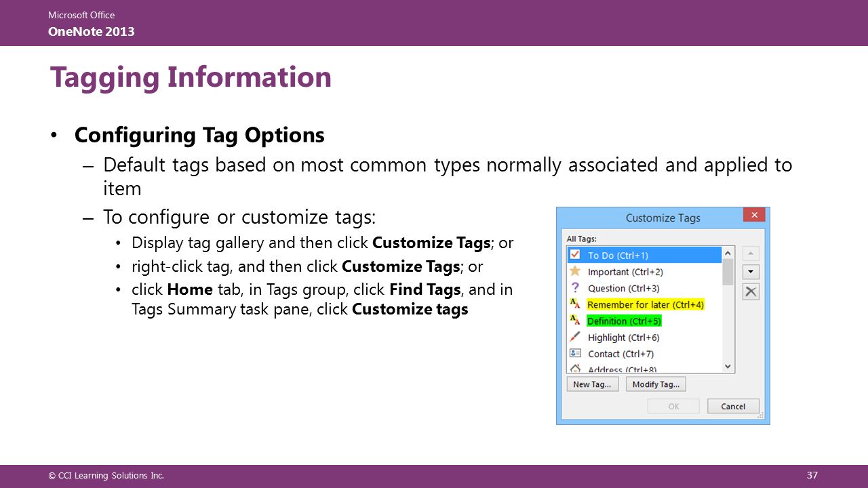
Task: Click the bold "Home" tab text
Action: tap(190, 289)
